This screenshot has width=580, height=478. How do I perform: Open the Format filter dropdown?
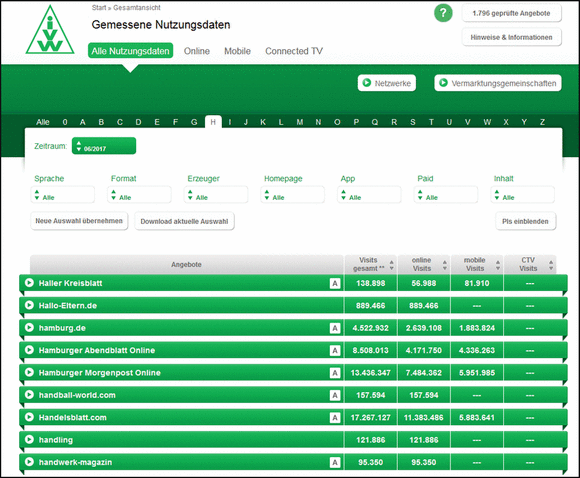(x=139, y=195)
